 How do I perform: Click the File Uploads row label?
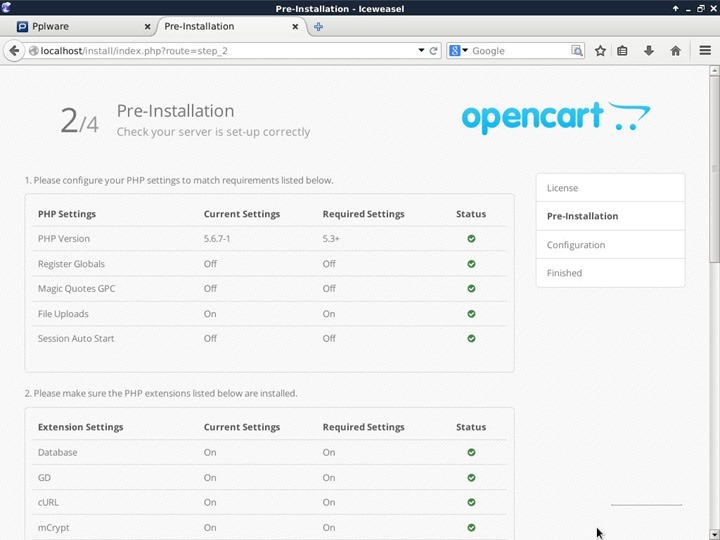pyautogui.click(x=63, y=314)
